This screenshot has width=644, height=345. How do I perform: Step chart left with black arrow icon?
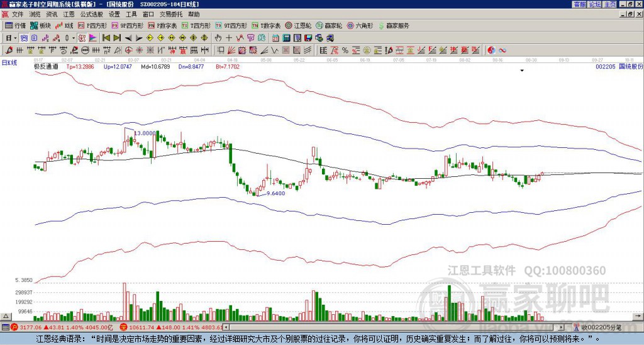(x=128, y=38)
